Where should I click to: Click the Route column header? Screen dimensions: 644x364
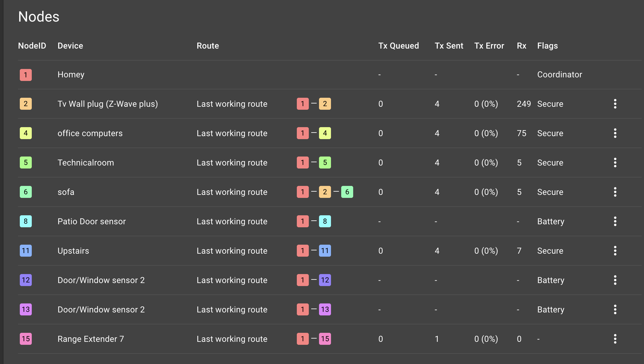[x=207, y=46]
